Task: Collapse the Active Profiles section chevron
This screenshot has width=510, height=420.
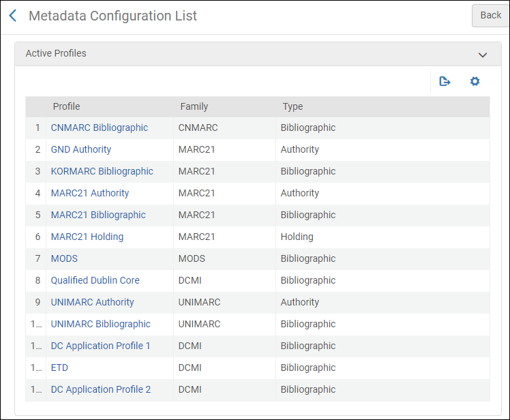Action: pos(483,55)
